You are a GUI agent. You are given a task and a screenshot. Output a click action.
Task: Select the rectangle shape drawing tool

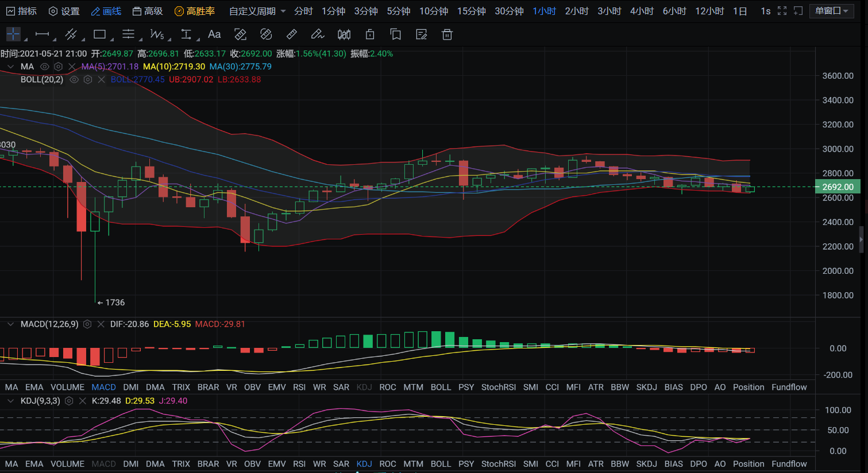tap(99, 34)
